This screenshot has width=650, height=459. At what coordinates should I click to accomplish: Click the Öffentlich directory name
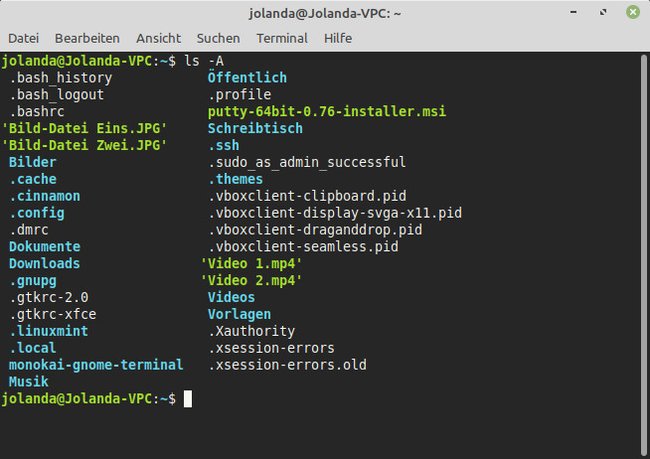pos(247,78)
